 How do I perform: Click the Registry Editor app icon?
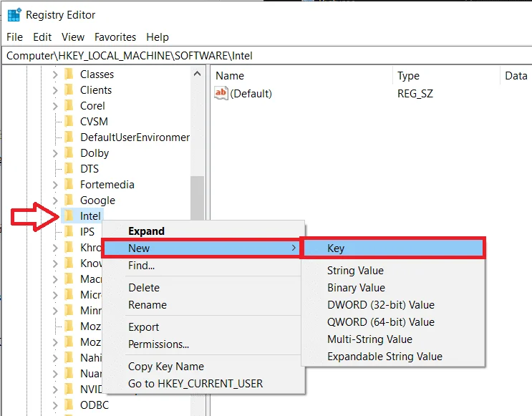[x=14, y=15]
